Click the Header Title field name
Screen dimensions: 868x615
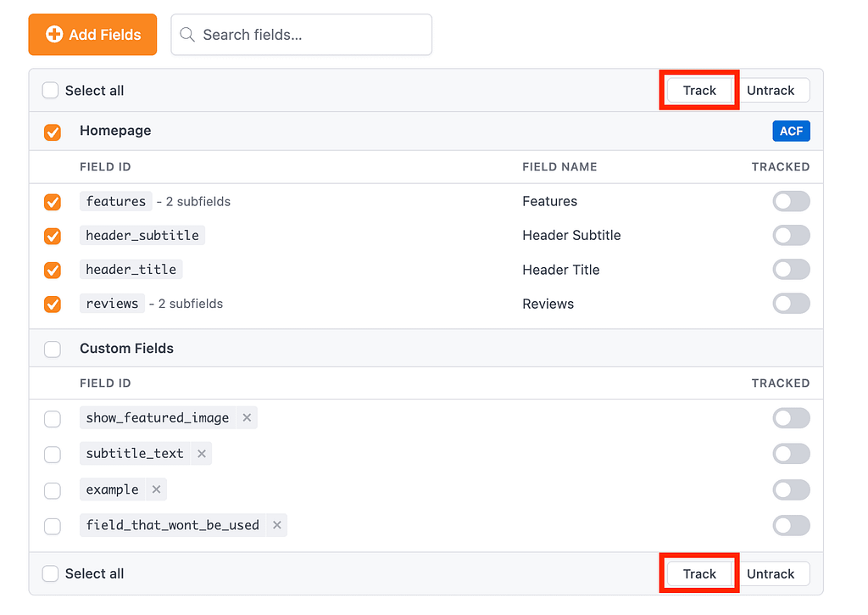[x=561, y=270]
